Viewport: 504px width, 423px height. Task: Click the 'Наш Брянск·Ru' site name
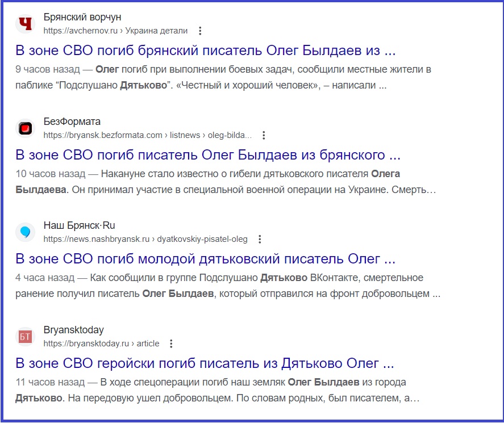point(80,225)
